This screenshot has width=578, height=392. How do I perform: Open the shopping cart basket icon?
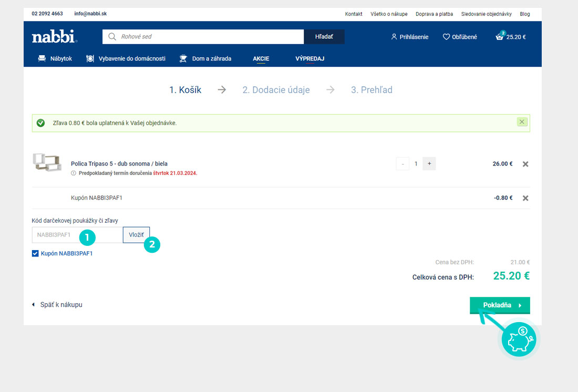pos(500,36)
